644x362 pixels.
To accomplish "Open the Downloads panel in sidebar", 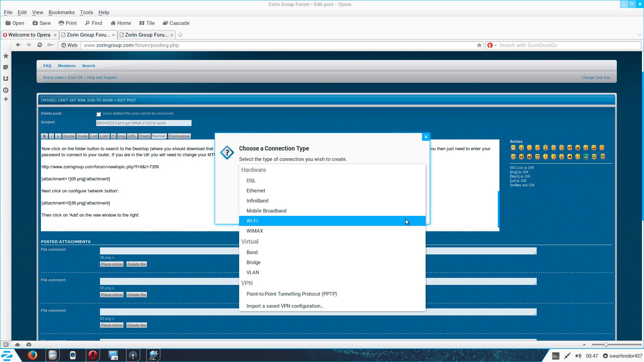I will pyautogui.click(x=6, y=79).
